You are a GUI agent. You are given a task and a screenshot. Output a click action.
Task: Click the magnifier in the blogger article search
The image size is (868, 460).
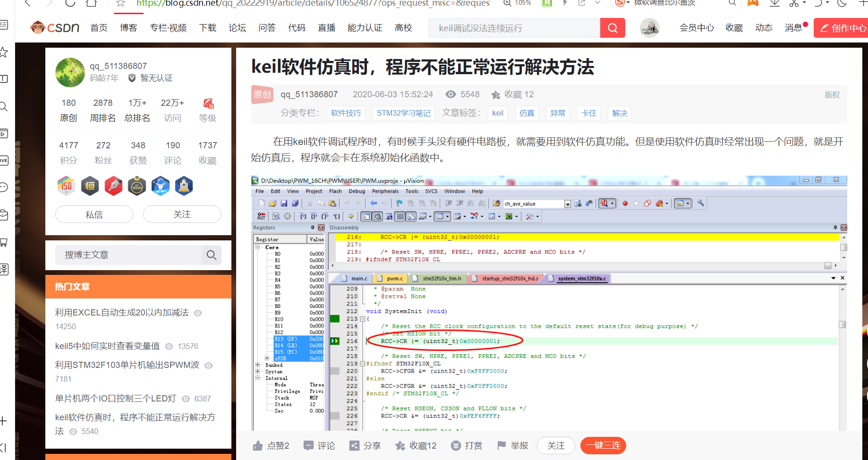(211, 255)
